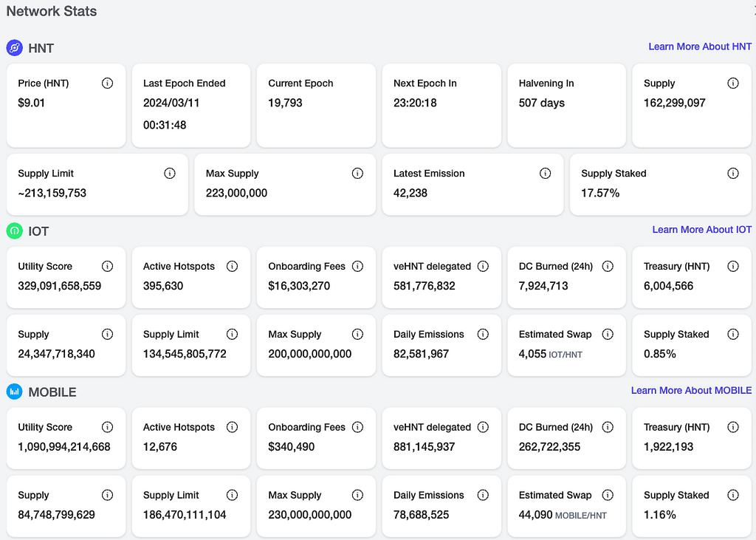Screen dimensions: 756x540
Task: Click Latest Emission value 42,238
Action: point(410,193)
